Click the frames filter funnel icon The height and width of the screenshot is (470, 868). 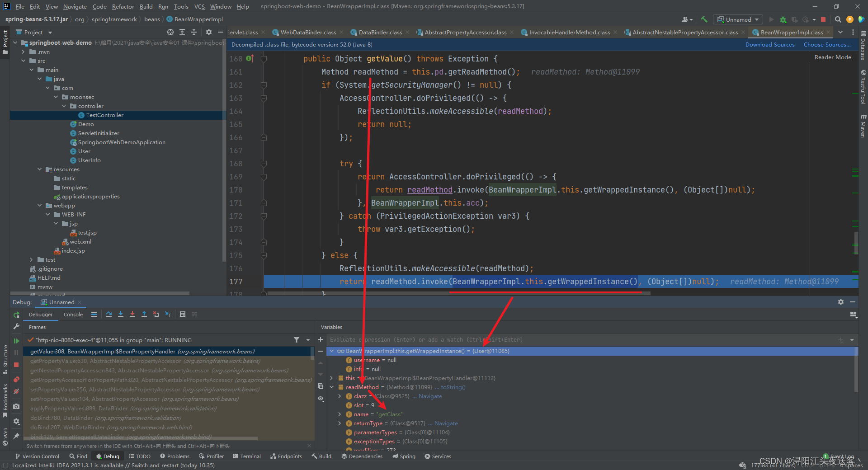pos(297,340)
